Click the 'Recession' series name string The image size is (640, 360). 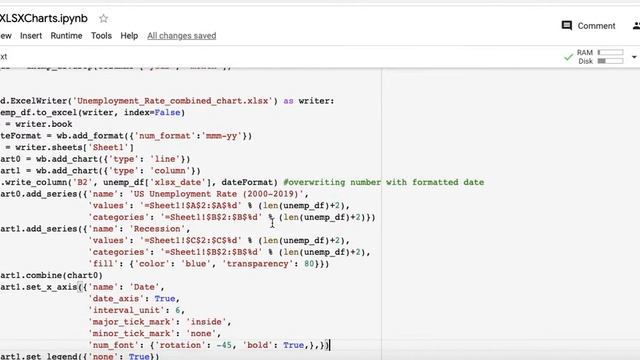tap(157, 229)
